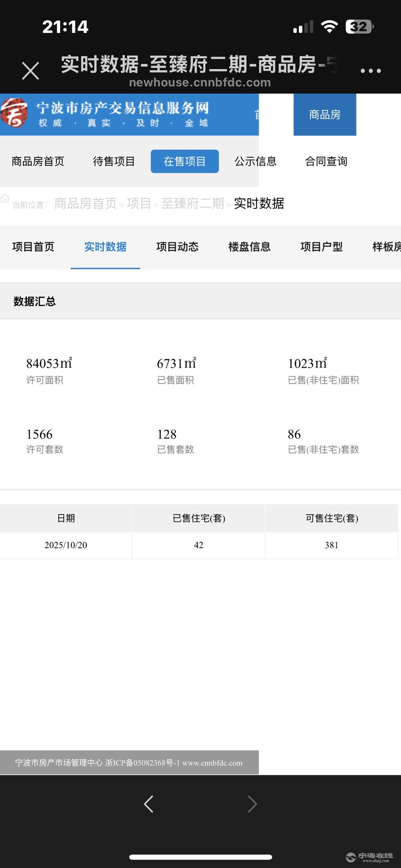This screenshot has width=401, height=868.
Task: Tap the browser forward arrow
Action: pyautogui.click(x=252, y=804)
